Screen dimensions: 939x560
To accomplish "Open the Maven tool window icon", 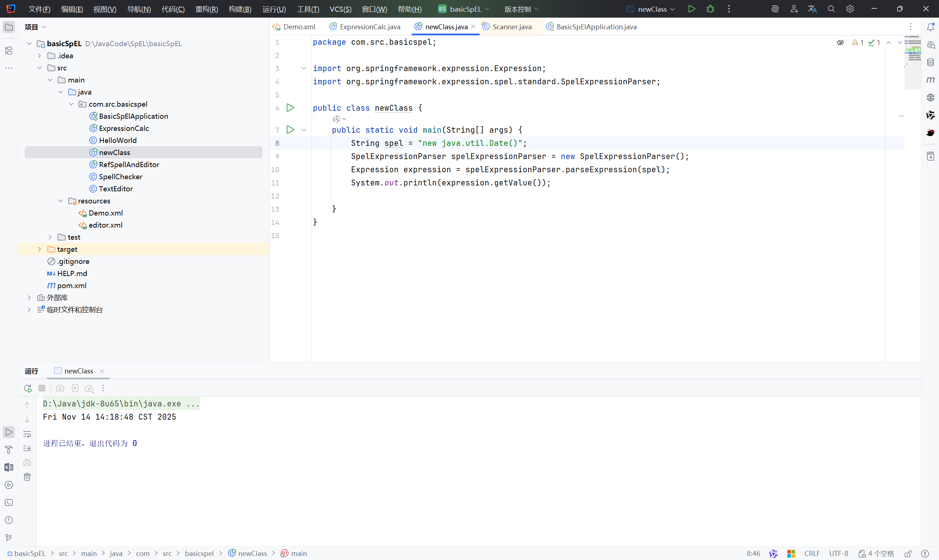I will (x=930, y=80).
